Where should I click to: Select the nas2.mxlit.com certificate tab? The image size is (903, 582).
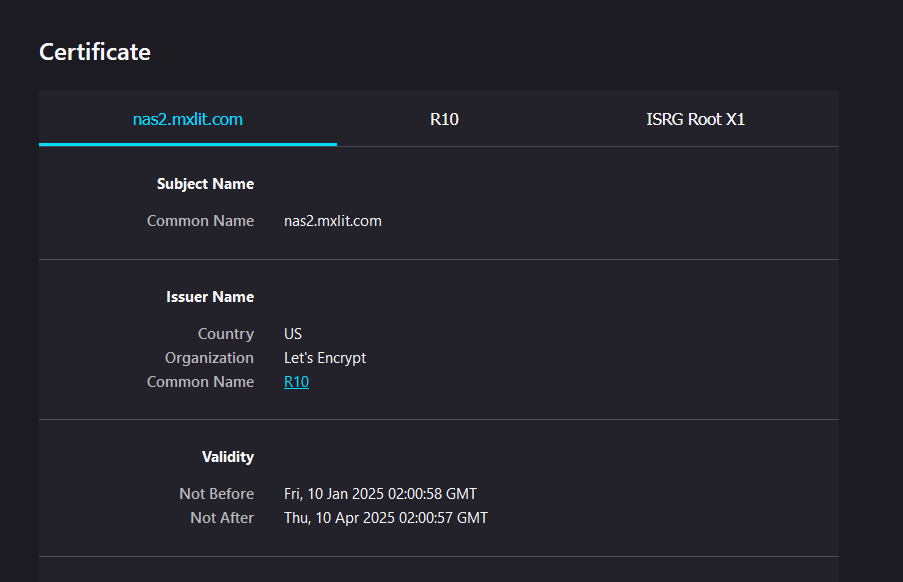click(188, 120)
